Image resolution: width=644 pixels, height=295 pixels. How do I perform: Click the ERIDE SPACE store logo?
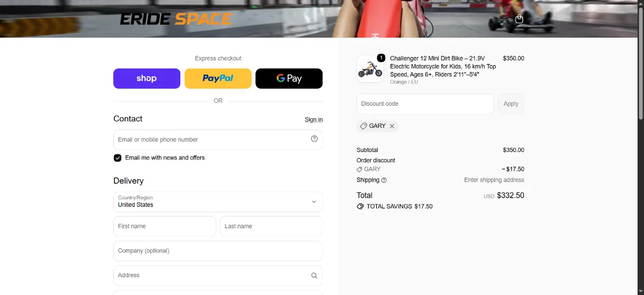coord(176,19)
